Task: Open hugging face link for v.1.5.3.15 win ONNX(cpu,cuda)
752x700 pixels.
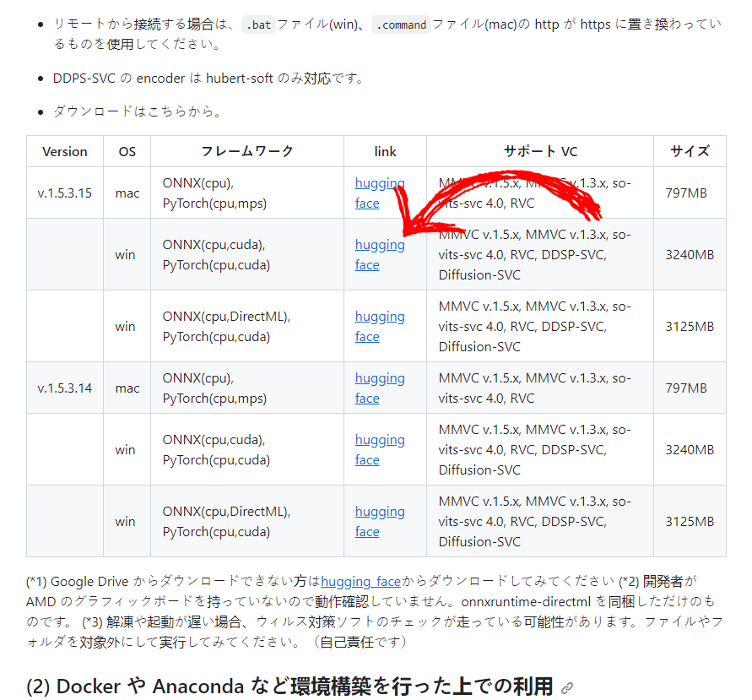Action: tap(379, 255)
